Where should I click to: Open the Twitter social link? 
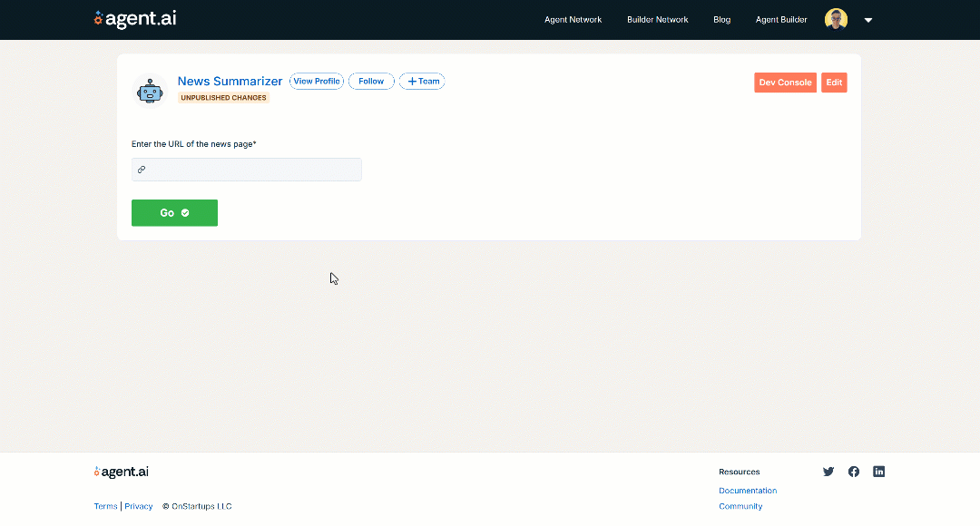pyautogui.click(x=828, y=472)
